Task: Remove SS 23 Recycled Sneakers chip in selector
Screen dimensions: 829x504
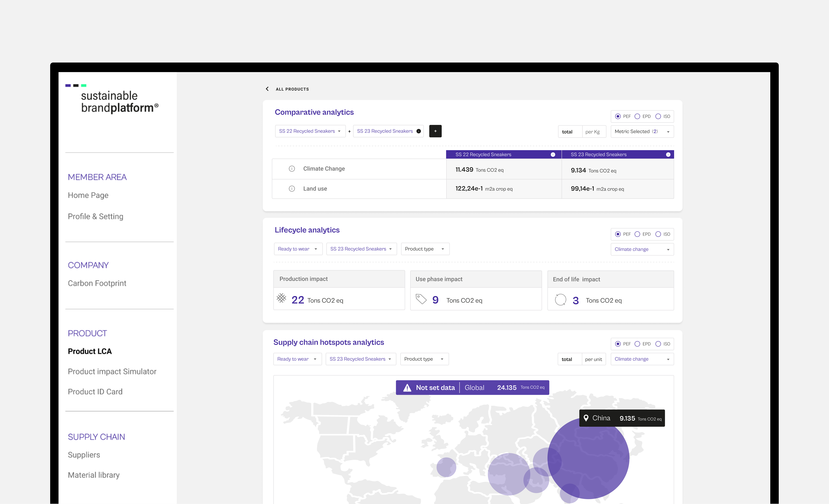Action: pos(419,131)
